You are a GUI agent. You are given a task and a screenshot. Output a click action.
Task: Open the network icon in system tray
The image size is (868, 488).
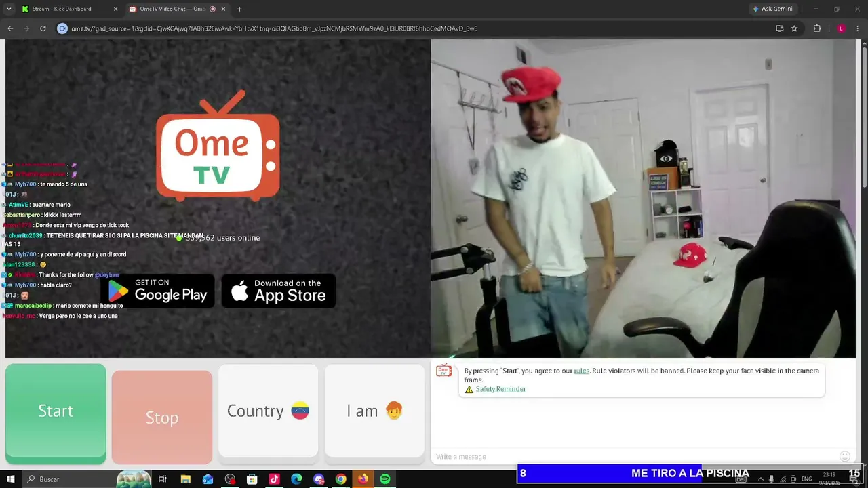pyautogui.click(x=783, y=479)
